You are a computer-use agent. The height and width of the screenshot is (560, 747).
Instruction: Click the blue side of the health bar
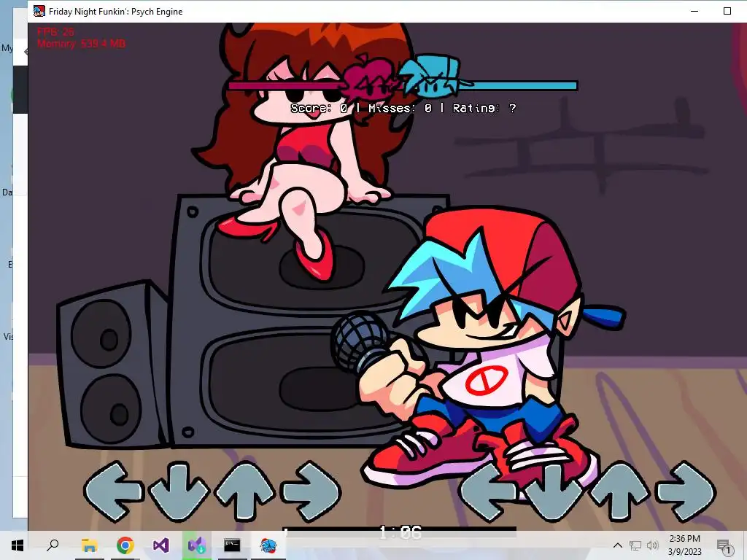pyautogui.click(x=519, y=86)
